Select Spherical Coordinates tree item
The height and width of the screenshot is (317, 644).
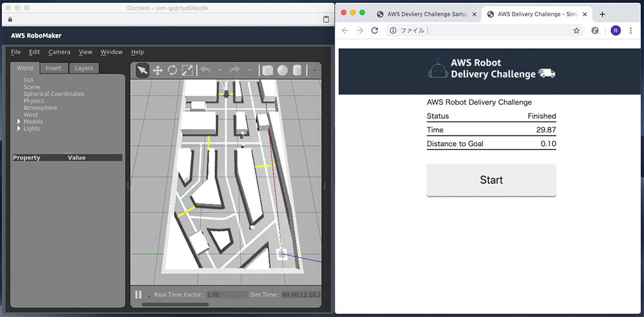tap(53, 94)
